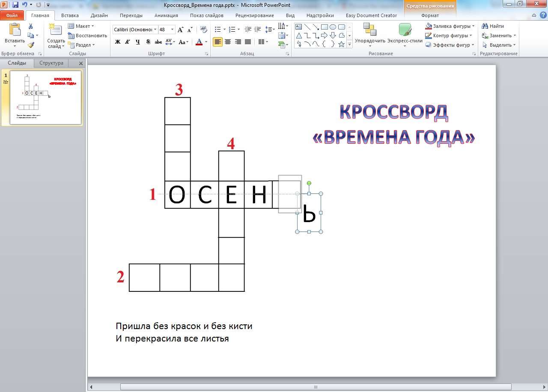This screenshot has height=392, width=548.
Task: Click Найти to find text
Action: [x=493, y=26]
